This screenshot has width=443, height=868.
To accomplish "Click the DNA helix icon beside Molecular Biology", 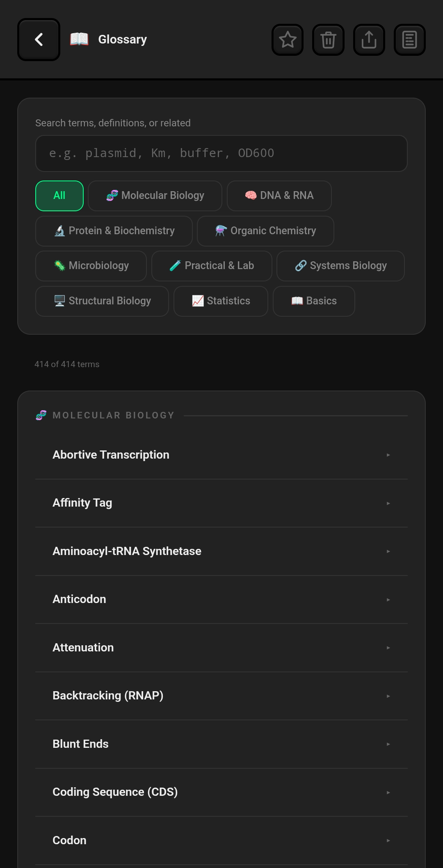I will pyautogui.click(x=112, y=196).
